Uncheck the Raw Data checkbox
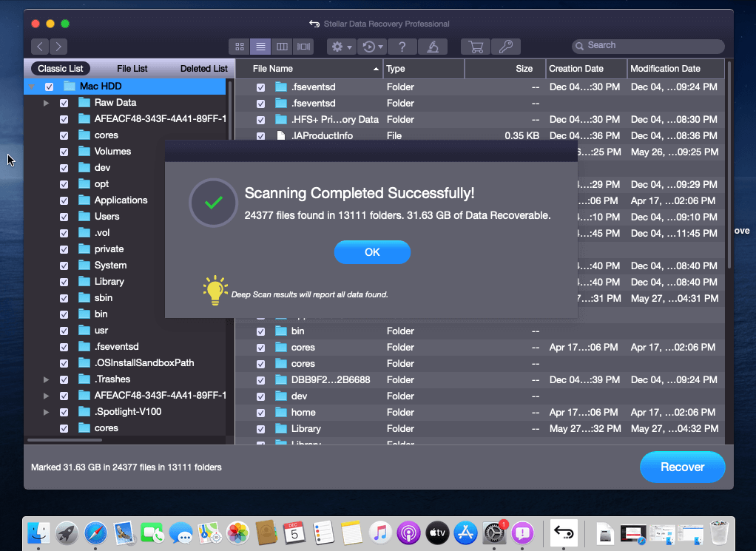The height and width of the screenshot is (551, 756). pos(64,103)
